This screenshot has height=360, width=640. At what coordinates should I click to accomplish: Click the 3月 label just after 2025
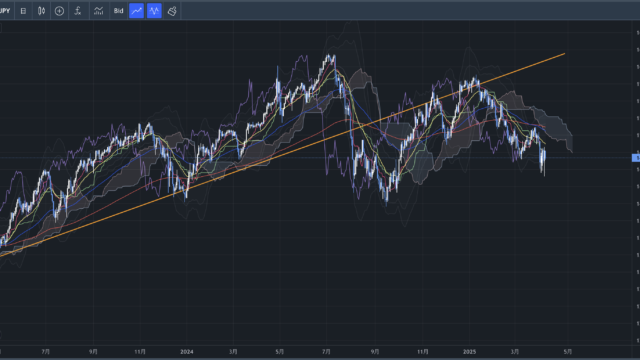tap(515, 351)
